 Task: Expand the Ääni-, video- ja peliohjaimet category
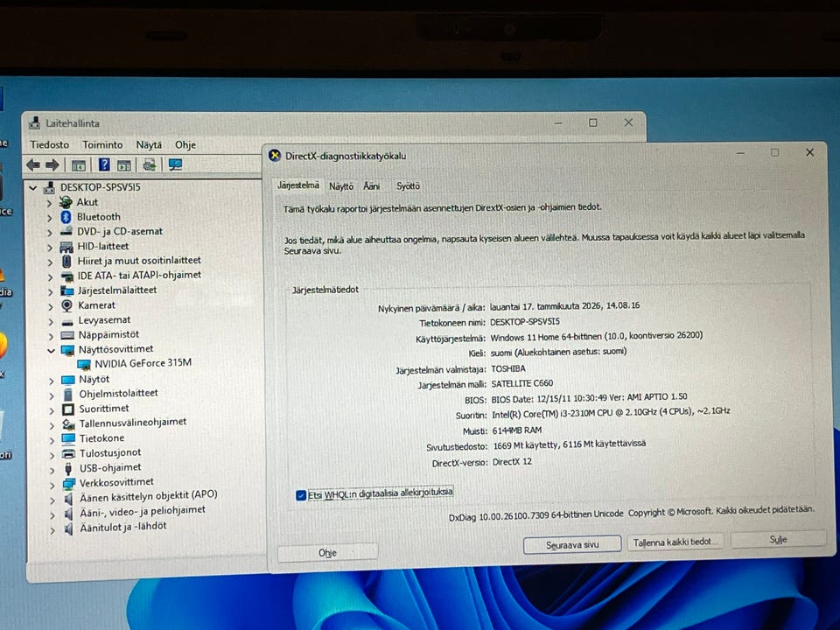52,514
